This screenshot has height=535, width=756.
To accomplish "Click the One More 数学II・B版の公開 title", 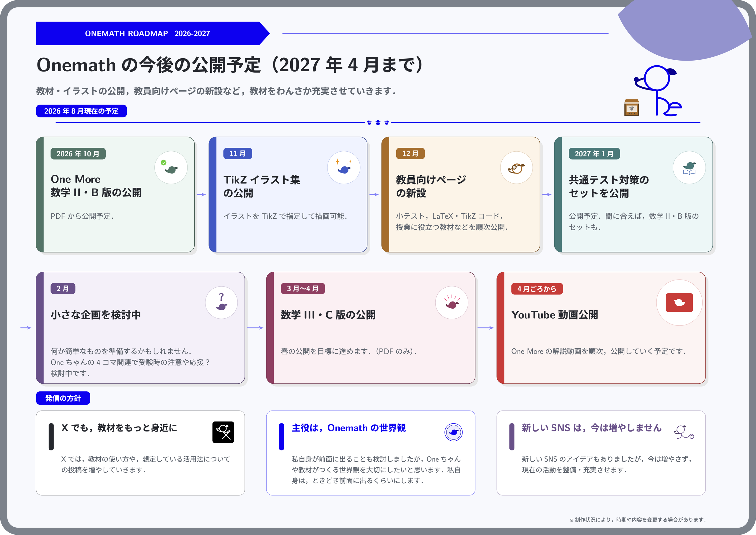I will (96, 186).
